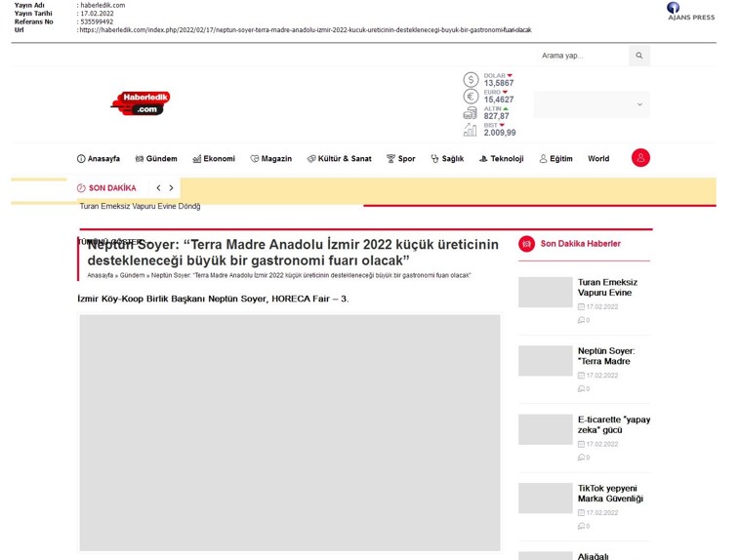The width and height of the screenshot is (739, 560).
Task: Open 'Turan Emeksiz Vapuru Evine Döndü' ticker headline
Action: click(140, 206)
